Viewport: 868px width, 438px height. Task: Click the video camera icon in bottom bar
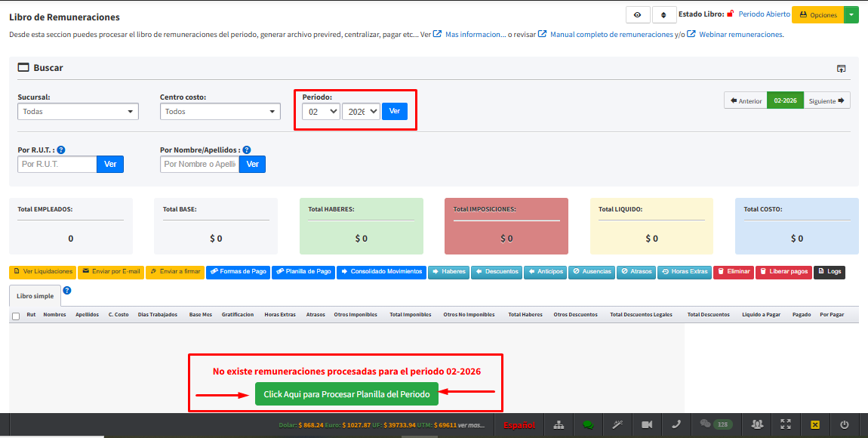[647, 424]
